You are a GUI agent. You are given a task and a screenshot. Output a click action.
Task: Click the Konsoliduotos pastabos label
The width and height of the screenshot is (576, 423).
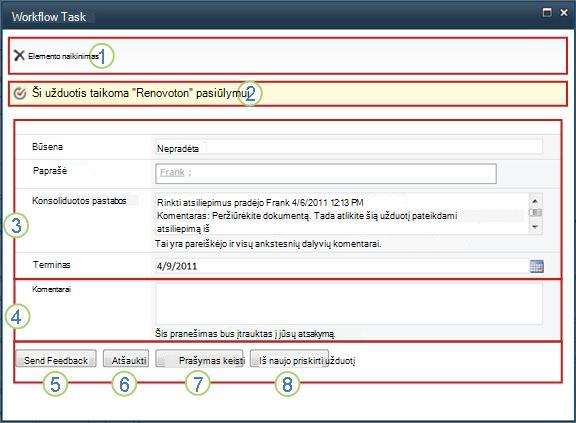[79, 201]
